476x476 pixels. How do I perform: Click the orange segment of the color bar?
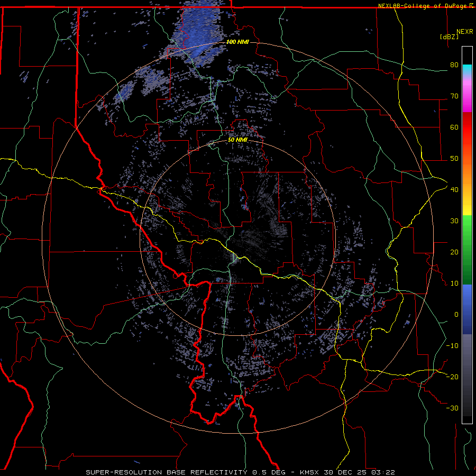coord(467,175)
